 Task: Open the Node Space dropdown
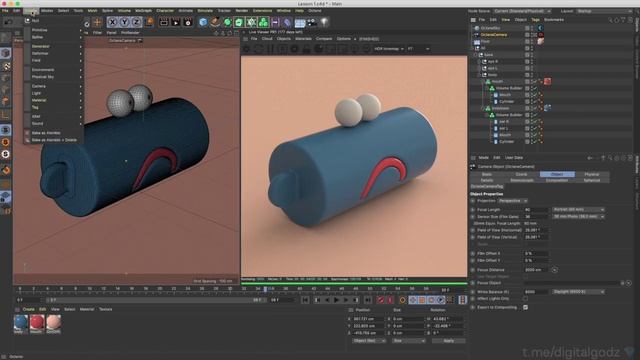(x=522, y=11)
